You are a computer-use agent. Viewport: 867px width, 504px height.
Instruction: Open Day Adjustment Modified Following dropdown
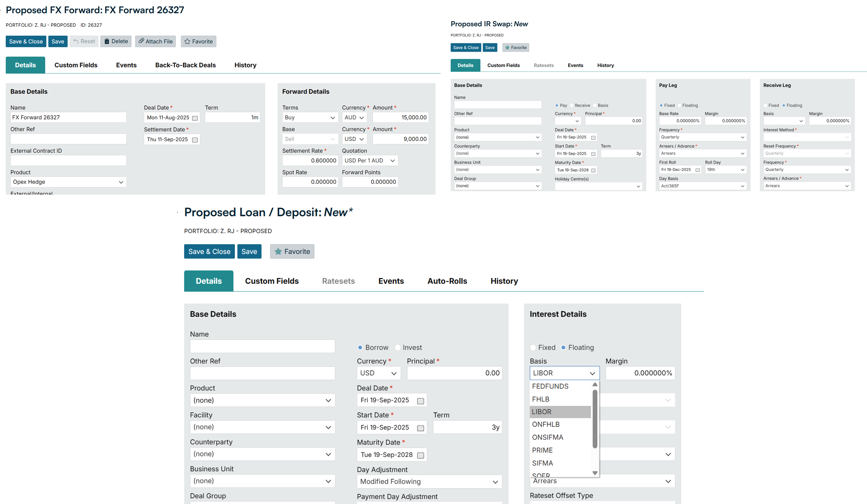click(x=429, y=482)
